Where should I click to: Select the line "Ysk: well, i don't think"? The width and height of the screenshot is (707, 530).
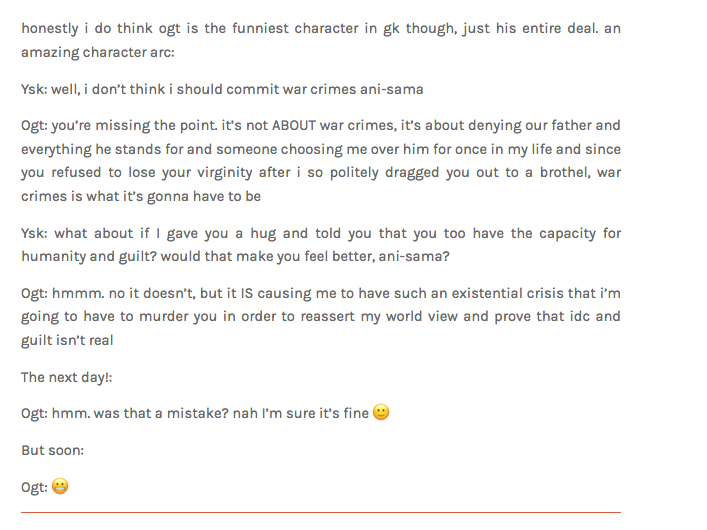pos(222,89)
